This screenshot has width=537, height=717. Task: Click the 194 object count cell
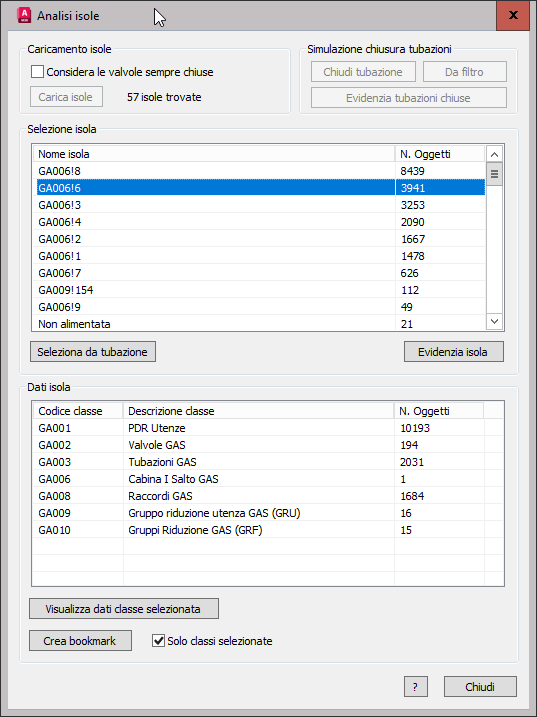439,444
